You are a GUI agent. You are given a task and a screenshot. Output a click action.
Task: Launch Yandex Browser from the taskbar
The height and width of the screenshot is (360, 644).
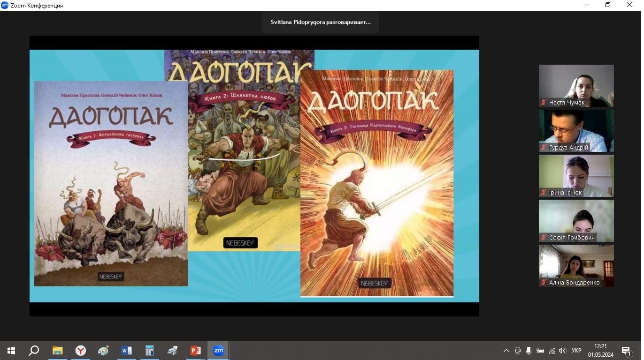click(x=81, y=350)
